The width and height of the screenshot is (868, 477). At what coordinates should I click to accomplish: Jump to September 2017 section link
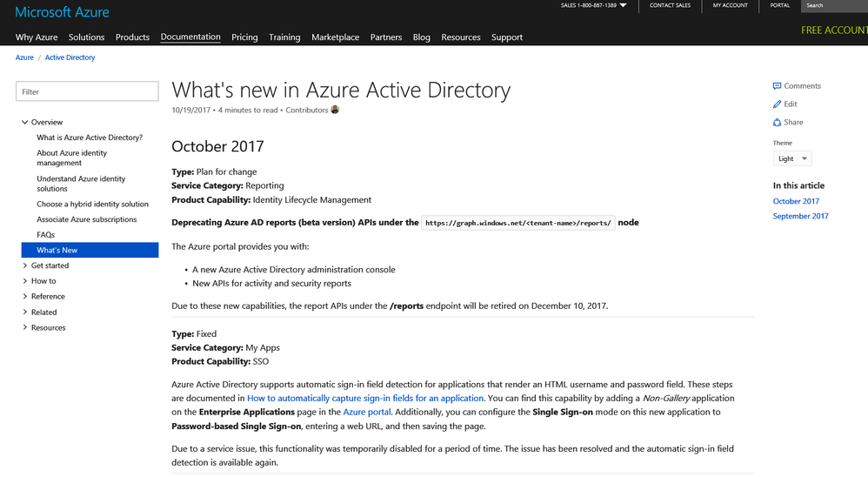click(x=800, y=216)
